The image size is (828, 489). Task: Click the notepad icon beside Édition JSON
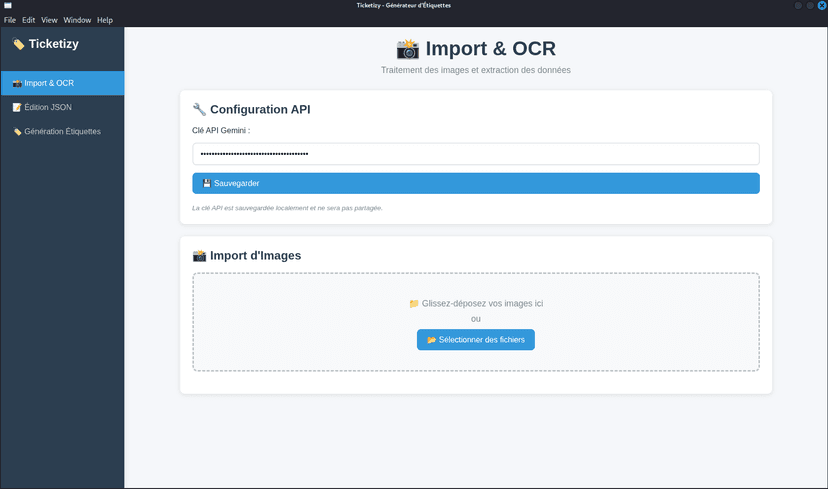pos(17,107)
